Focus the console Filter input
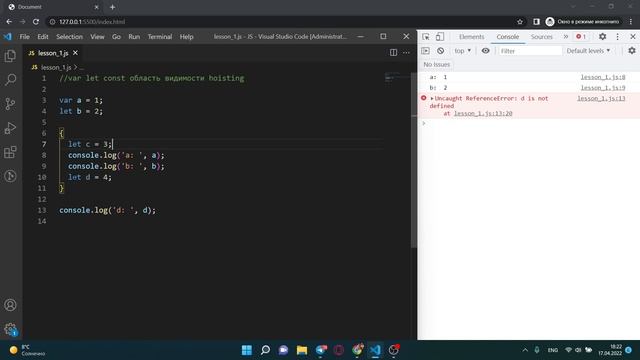The width and height of the screenshot is (640, 360). tap(530, 51)
